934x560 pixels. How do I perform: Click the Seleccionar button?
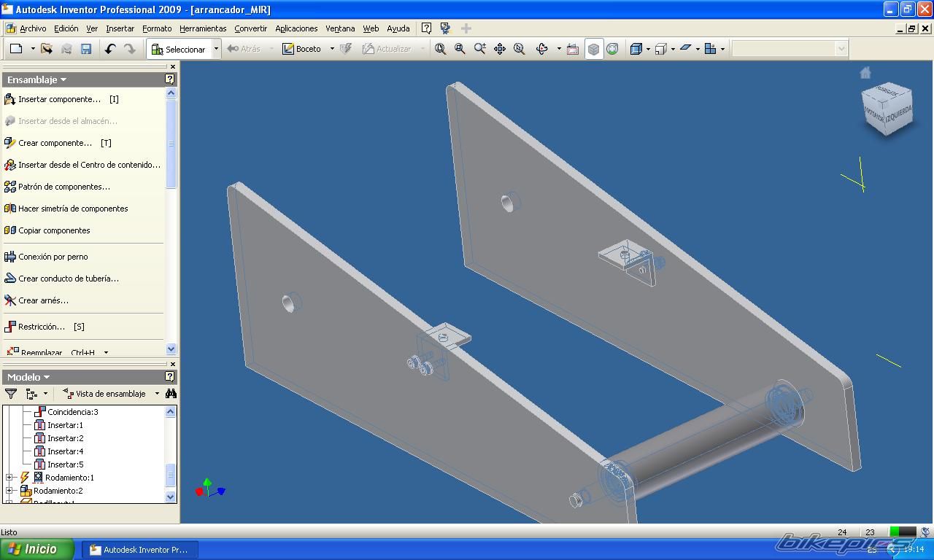pyautogui.click(x=179, y=49)
